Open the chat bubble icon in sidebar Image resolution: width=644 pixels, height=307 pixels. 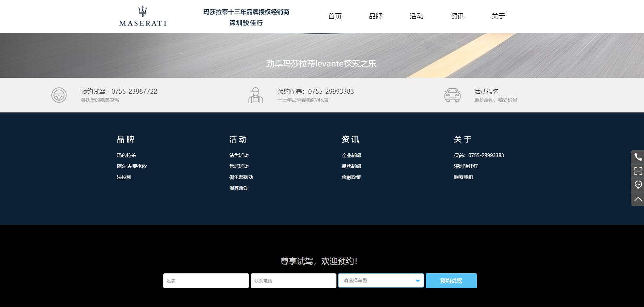click(x=638, y=185)
